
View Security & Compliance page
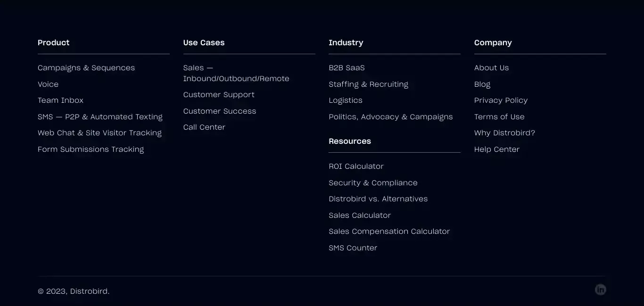[373, 183]
